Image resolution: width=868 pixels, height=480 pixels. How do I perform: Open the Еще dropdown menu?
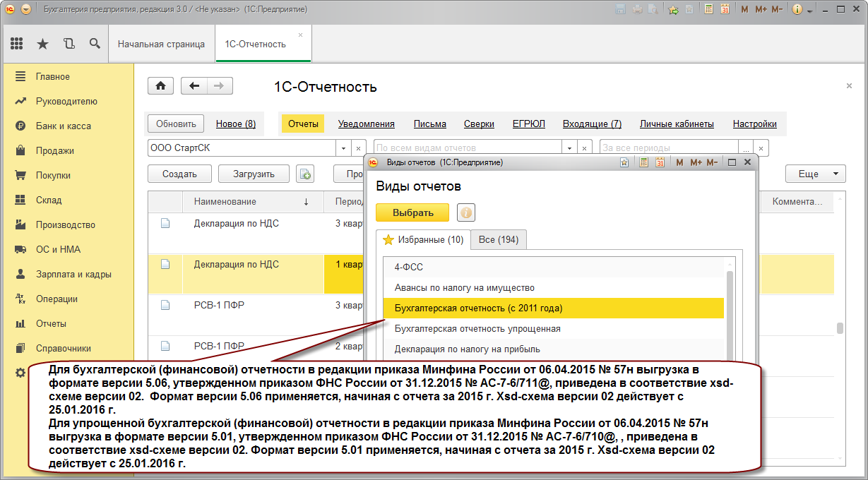tap(816, 174)
